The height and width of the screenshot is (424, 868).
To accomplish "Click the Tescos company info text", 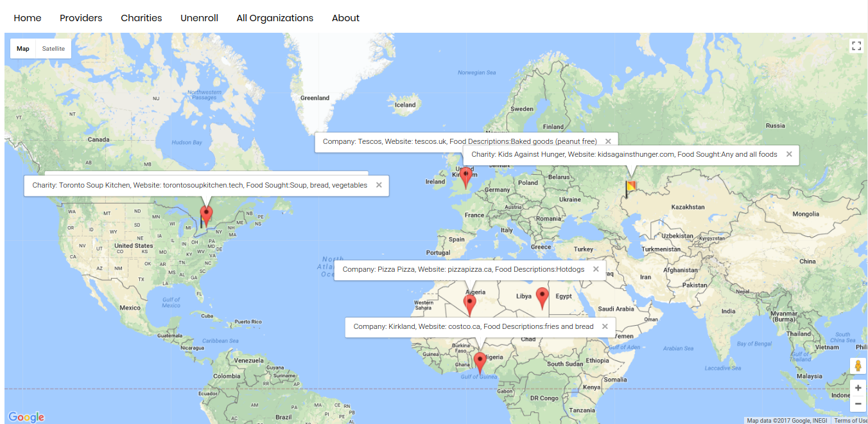I will pyautogui.click(x=460, y=141).
